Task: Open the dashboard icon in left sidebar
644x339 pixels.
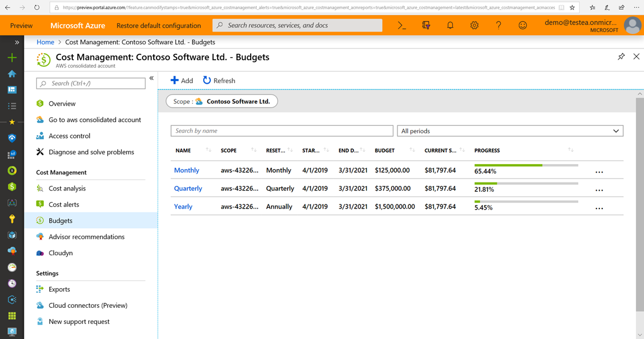Action: point(12,90)
